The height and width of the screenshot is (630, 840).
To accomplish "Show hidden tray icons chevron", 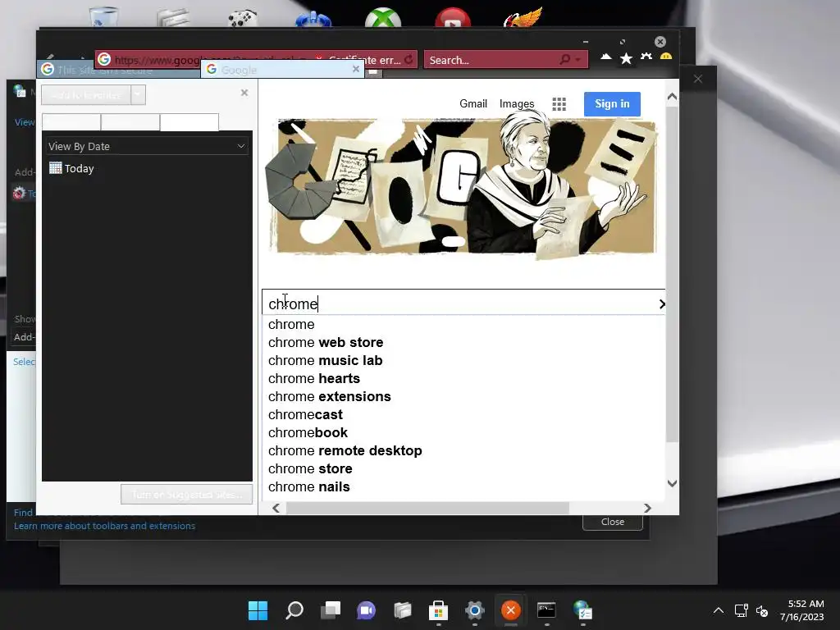I will [x=719, y=610].
